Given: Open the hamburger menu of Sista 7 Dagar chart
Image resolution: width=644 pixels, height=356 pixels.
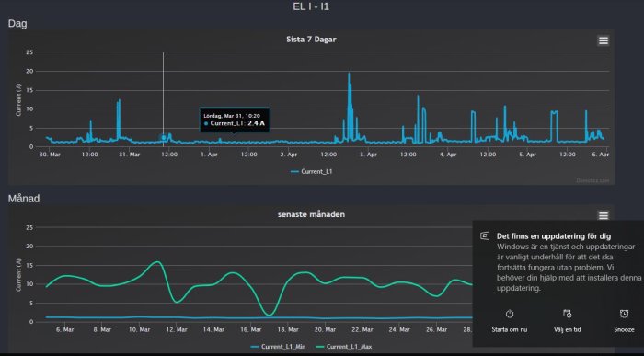Looking at the screenshot, I should 603,40.
